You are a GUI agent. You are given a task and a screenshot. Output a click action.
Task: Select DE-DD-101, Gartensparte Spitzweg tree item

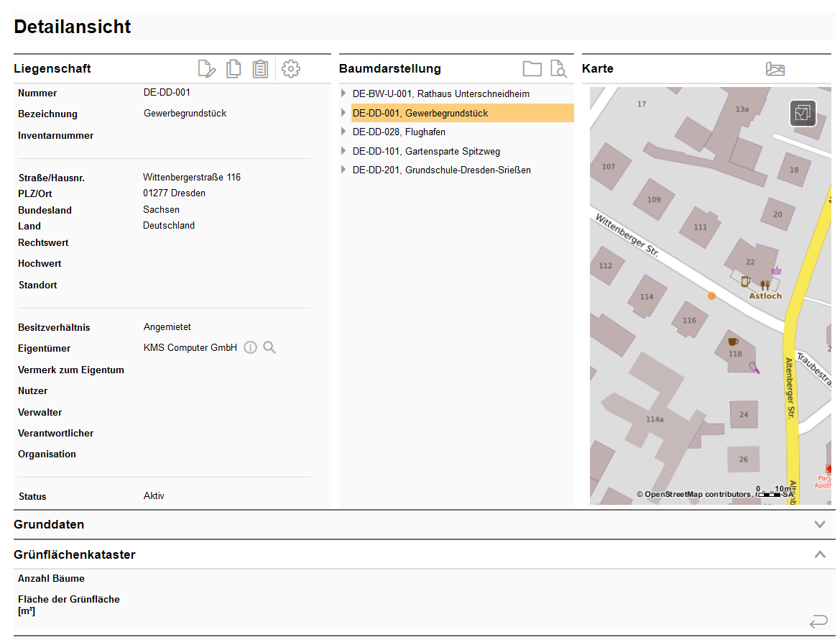point(426,151)
